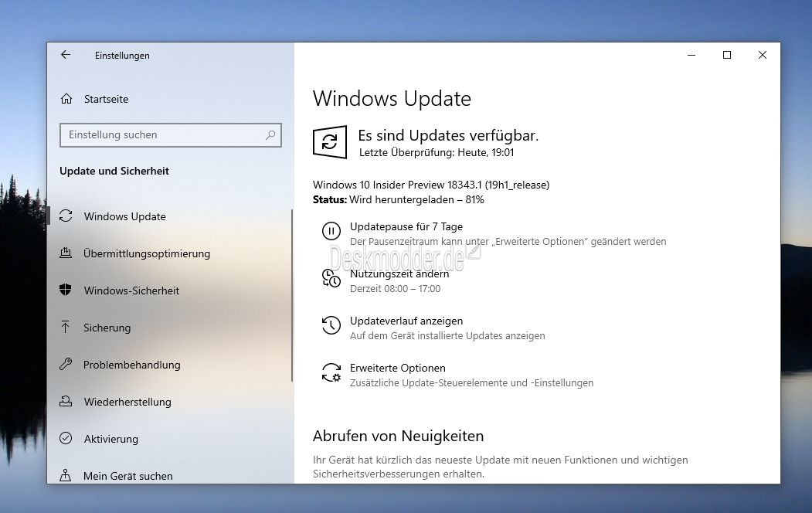Open Problembehandlung

click(x=132, y=365)
